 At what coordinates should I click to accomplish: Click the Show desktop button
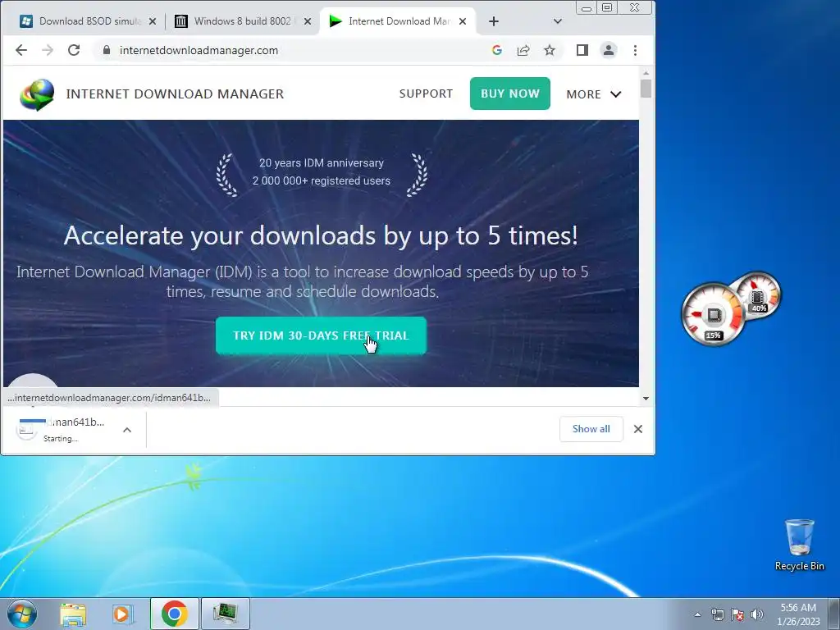pyautogui.click(x=834, y=614)
